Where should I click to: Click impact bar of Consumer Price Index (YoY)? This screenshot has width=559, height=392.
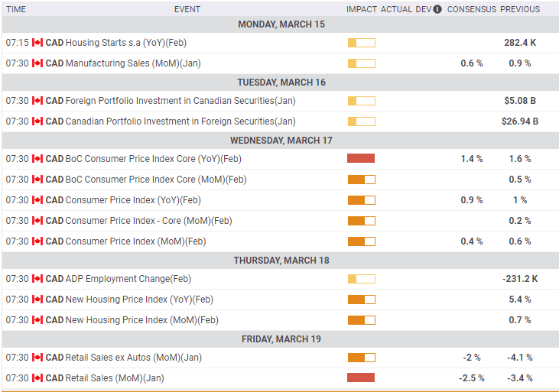[x=361, y=200]
